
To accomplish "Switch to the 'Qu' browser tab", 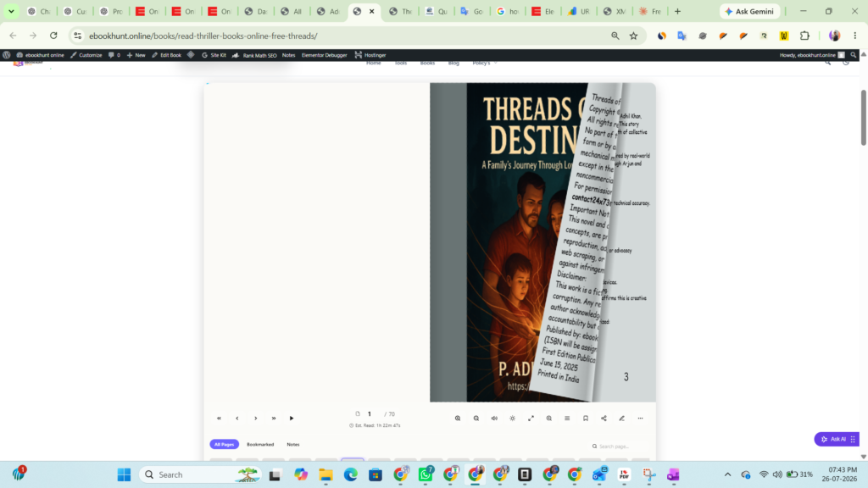I will pyautogui.click(x=437, y=11).
